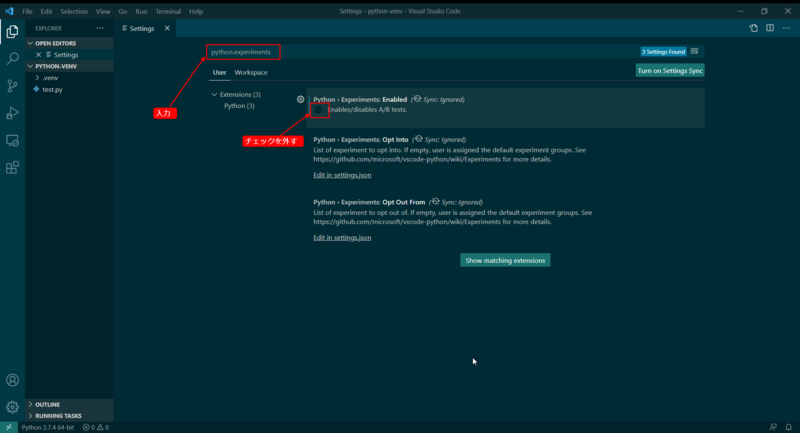
Task: Collapse Extensions (3) in settings tree
Action: (x=214, y=94)
